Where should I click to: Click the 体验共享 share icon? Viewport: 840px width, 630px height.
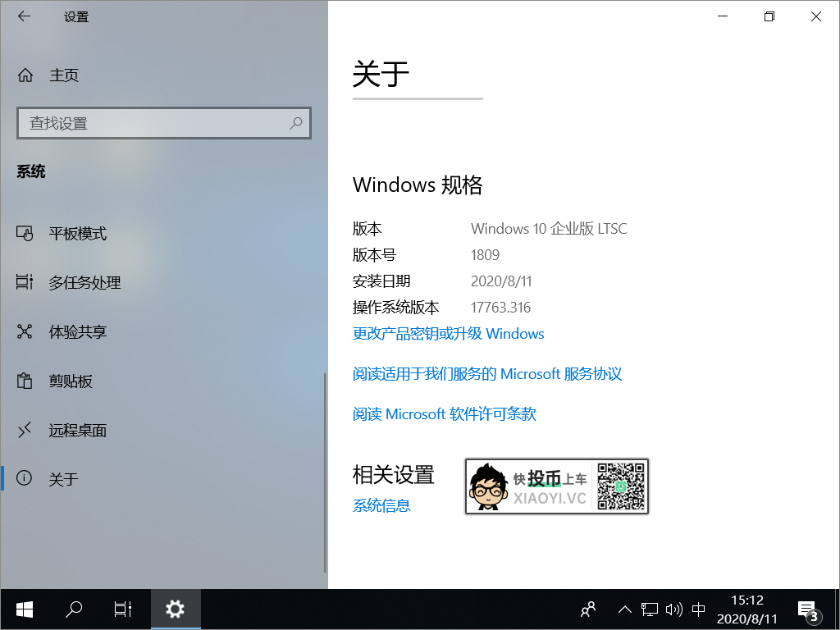click(x=25, y=331)
